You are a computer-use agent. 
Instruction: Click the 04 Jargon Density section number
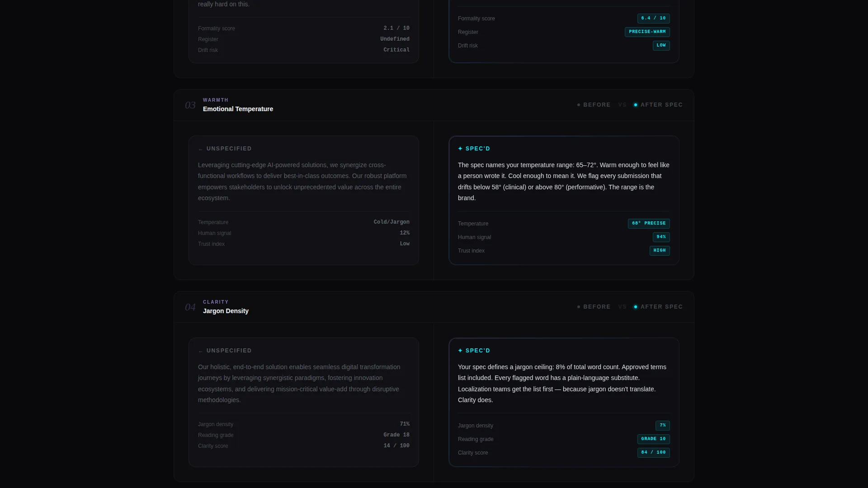click(190, 307)
